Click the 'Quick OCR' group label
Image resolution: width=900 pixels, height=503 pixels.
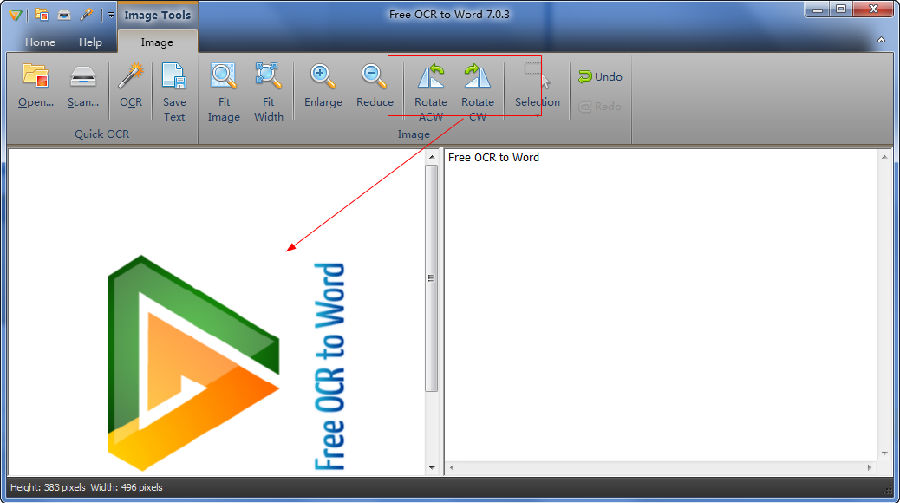point(102,134)
